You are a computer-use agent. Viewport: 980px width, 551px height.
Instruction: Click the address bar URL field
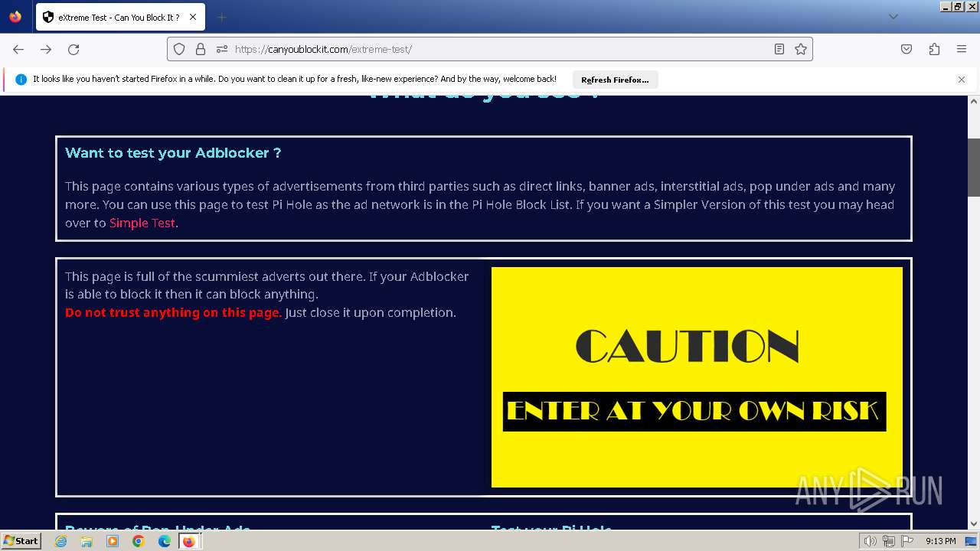(490, 49)
